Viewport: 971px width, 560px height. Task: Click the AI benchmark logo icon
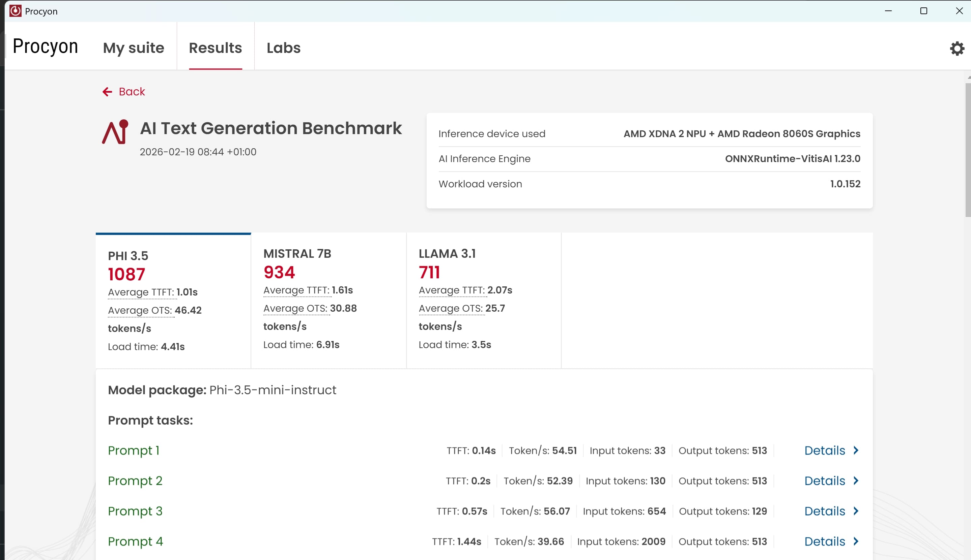[x=115, y=132]
